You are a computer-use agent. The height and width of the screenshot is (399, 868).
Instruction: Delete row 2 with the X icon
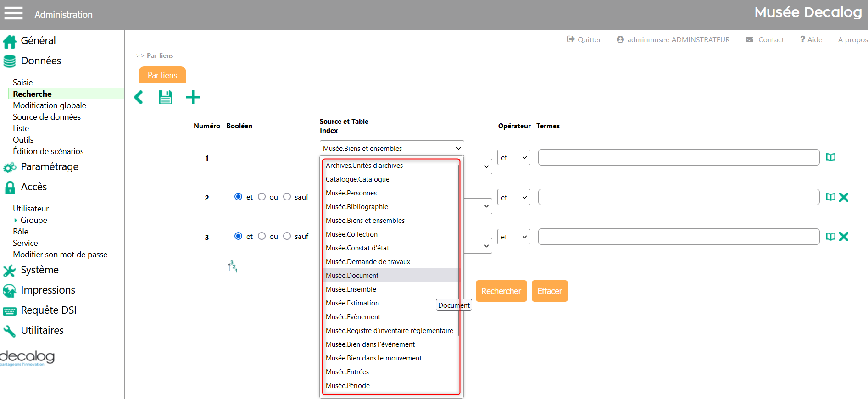point(843,197)
